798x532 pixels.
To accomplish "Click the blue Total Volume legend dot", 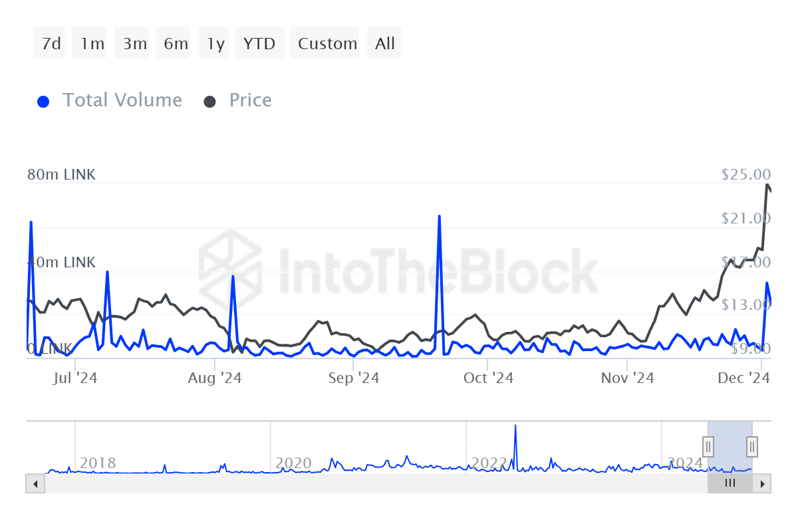I will 43,100.
